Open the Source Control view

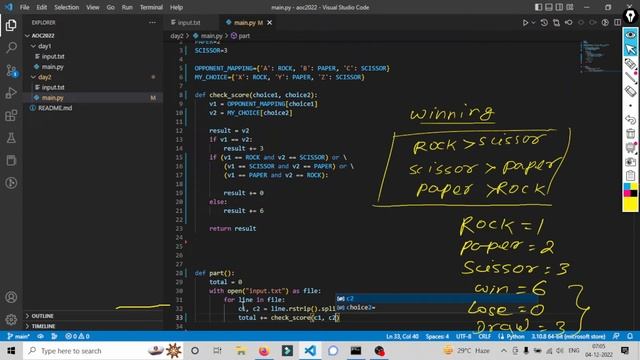11,70
